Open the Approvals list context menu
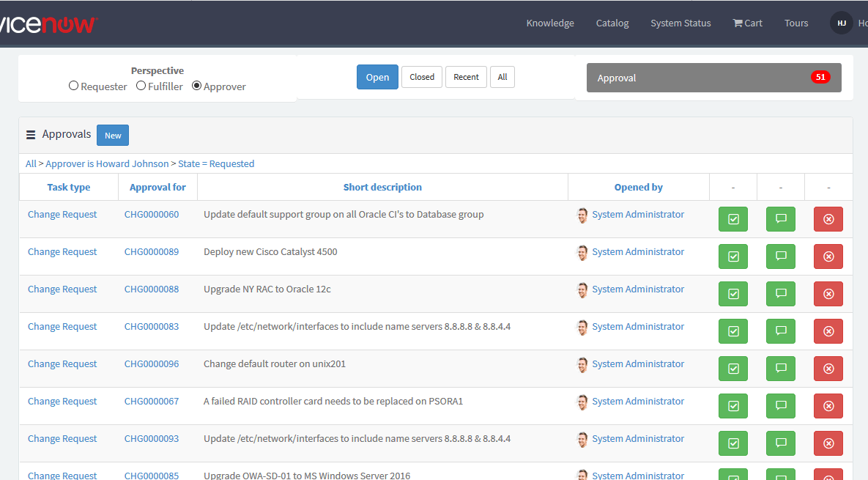The image size is (868, 480). point(30,134)
